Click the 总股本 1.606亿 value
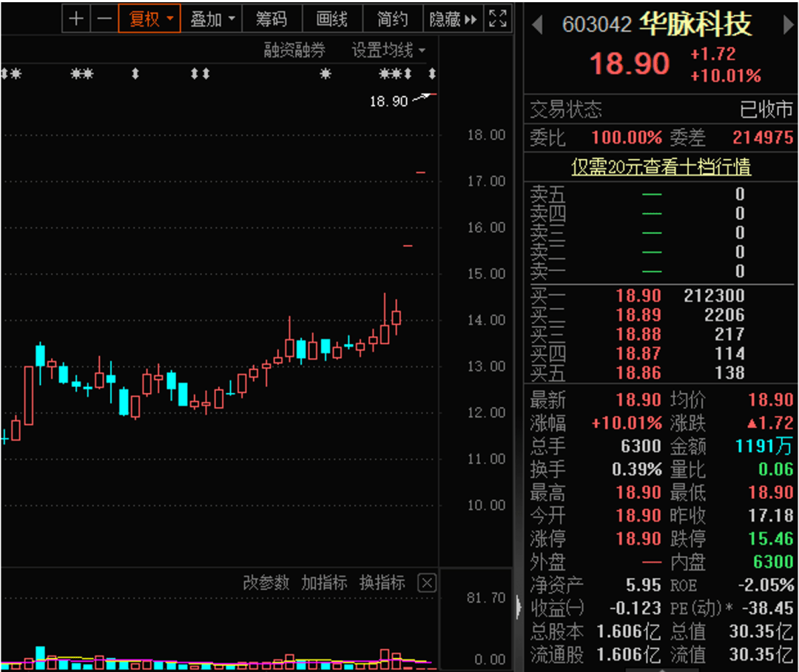799x672 pixels. pyautogui.click(x=629, y=632)
